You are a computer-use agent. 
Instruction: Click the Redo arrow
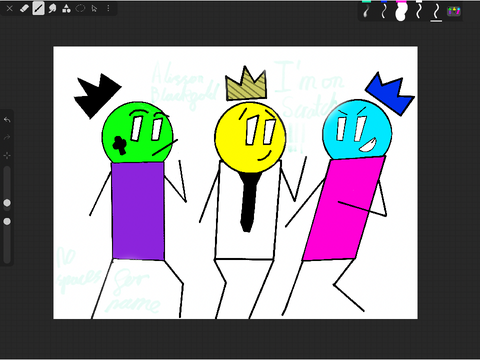[x=7, y=137]
